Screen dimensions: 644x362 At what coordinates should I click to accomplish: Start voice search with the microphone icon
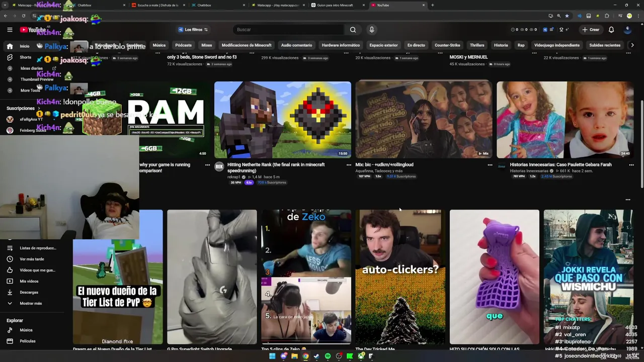[x=372, y=30]
